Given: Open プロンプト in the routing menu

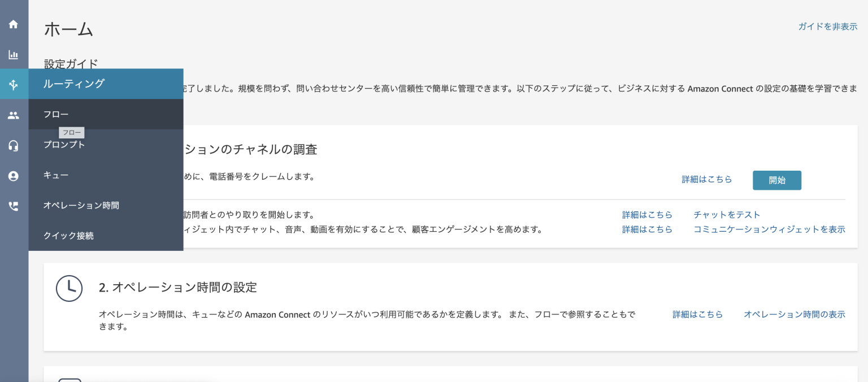Looking at the screenshot, I should (x=64, y=145).
